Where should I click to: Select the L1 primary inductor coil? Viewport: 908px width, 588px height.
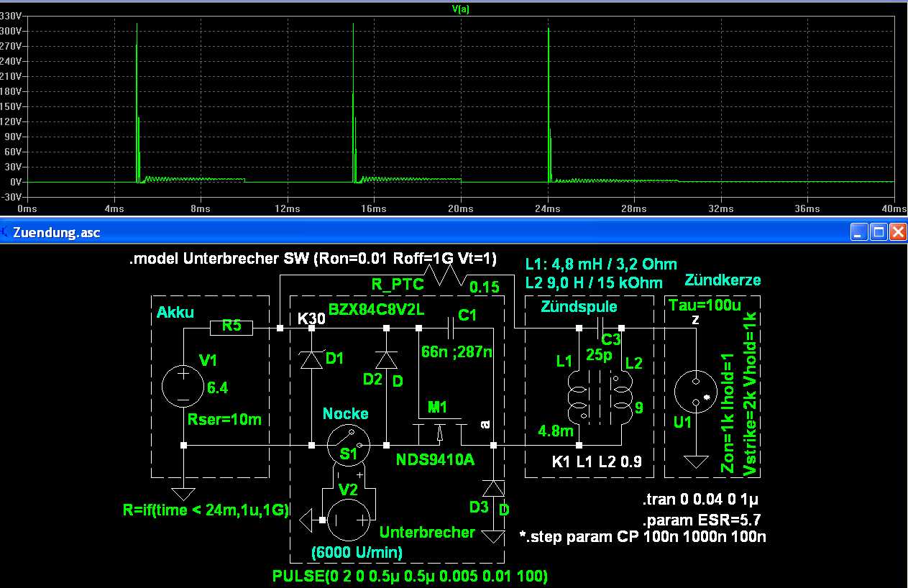coord(579,398)
